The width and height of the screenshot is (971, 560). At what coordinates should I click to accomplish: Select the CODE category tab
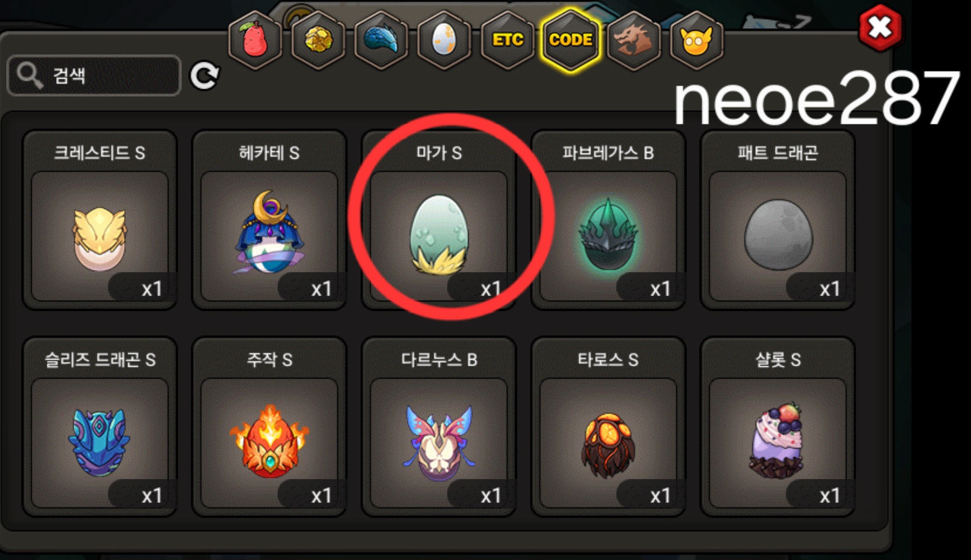(x=571, y=40)
